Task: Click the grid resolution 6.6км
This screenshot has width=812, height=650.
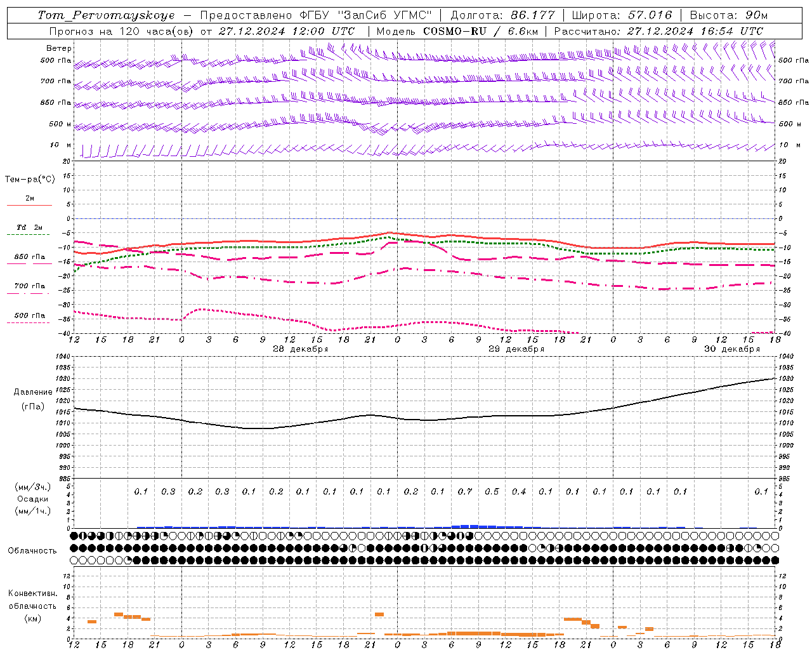Action: [523, 31]
